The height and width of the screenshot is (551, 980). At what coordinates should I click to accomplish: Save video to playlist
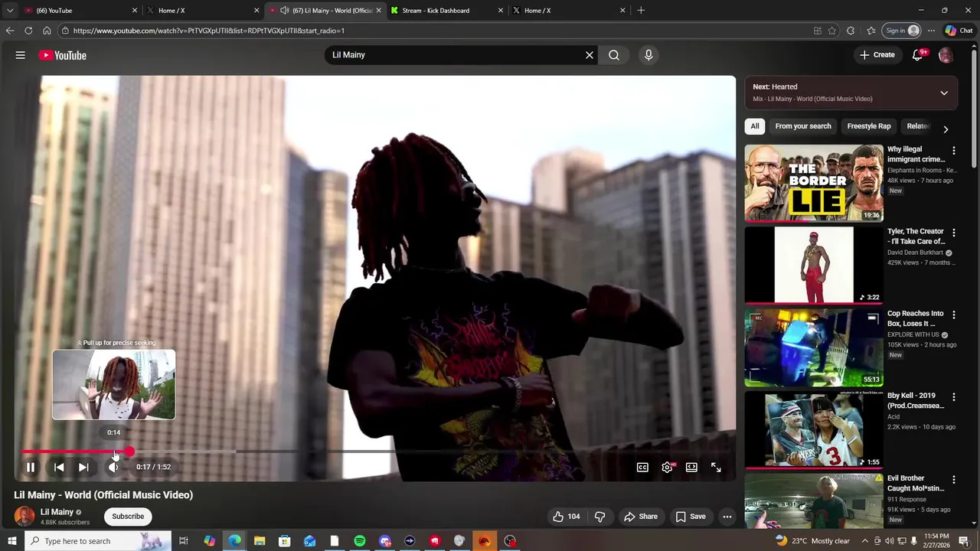pos(690,517)
